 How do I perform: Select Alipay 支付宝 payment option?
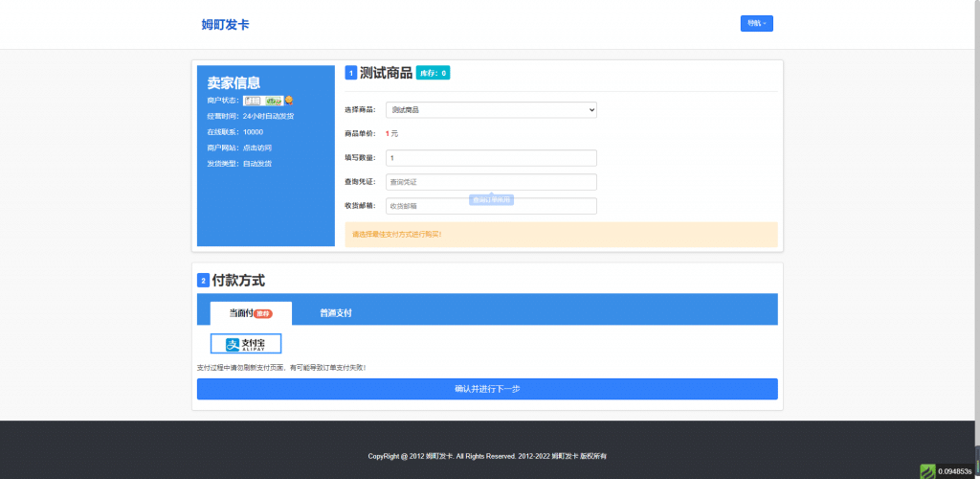coord(246,344)
